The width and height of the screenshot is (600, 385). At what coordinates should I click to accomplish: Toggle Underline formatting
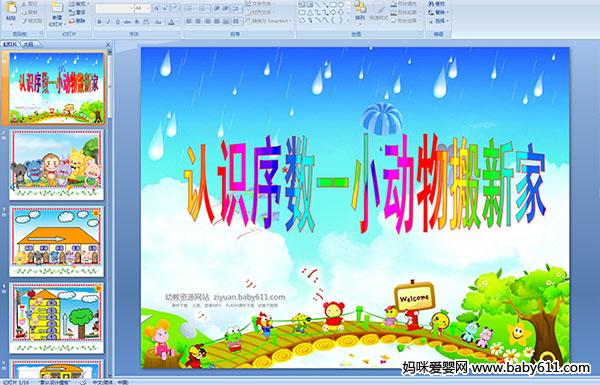pyautogui.click(x=117, y=22)
